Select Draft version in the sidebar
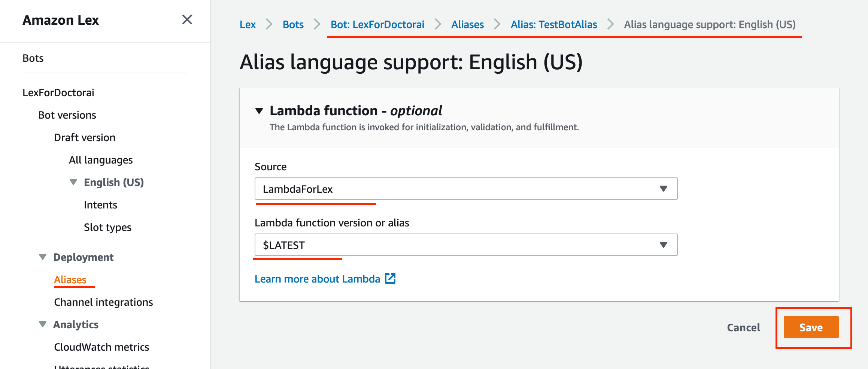 coord(85,137)
